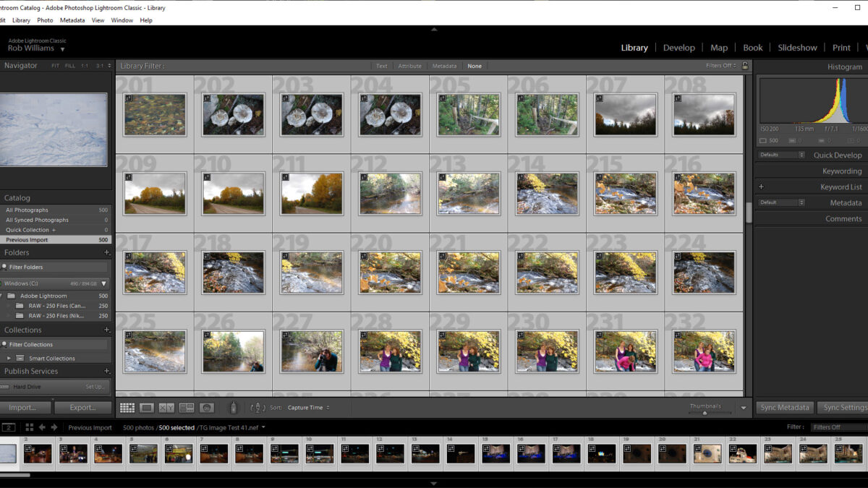This screenshot has width=868, height=488.
Task: Expand the Smart Collections triangle
Action: 9,359
